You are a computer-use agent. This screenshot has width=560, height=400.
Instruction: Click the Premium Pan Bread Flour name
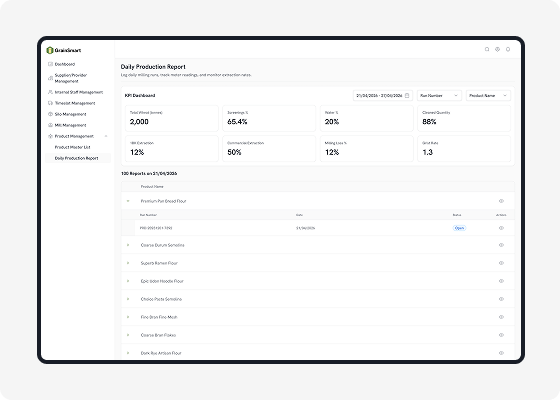point(164,201)
